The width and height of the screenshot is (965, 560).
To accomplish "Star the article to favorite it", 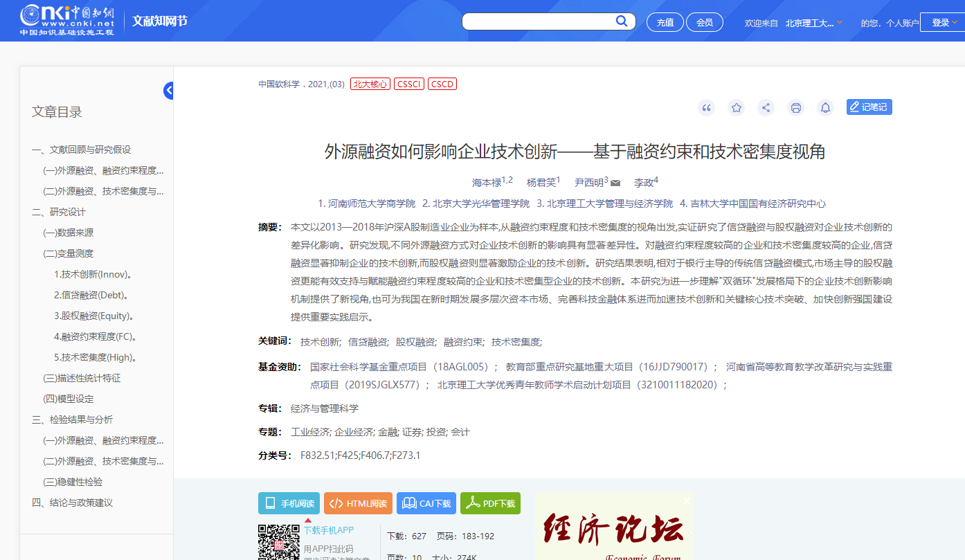I will pos(736,107).
